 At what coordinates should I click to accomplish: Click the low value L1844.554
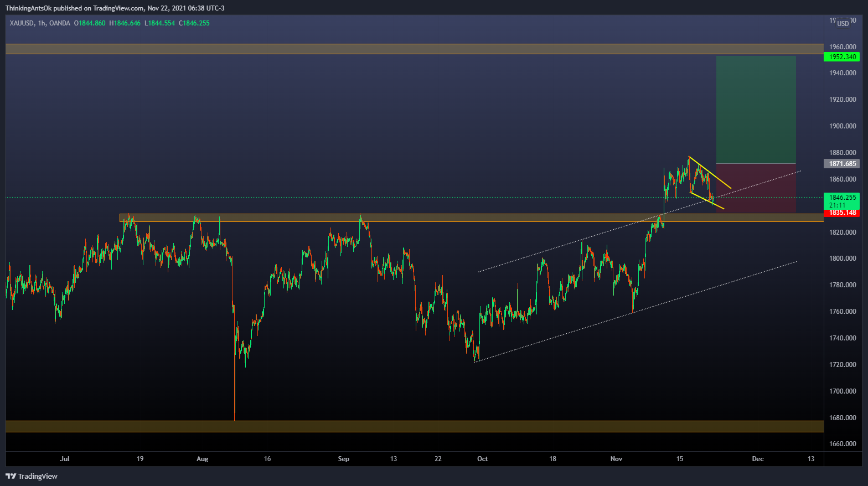pos(159,23)
